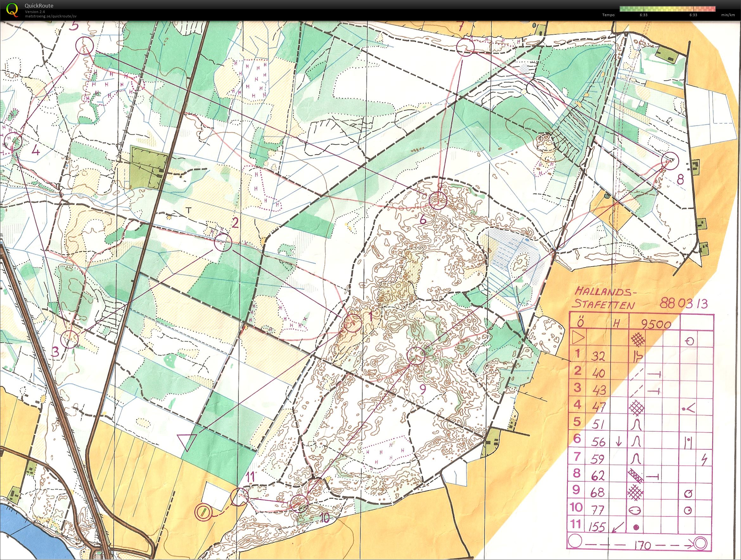Click the min/km unit label
741x560 pixels.
pyautogui.click(x=728, y=15)
